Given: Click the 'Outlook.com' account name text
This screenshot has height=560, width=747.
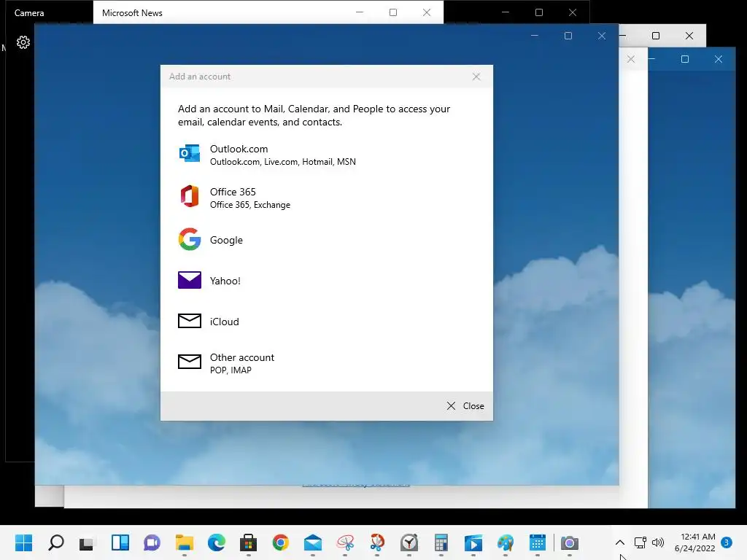Looking at the screenshot, I should (x=239, y=149).
